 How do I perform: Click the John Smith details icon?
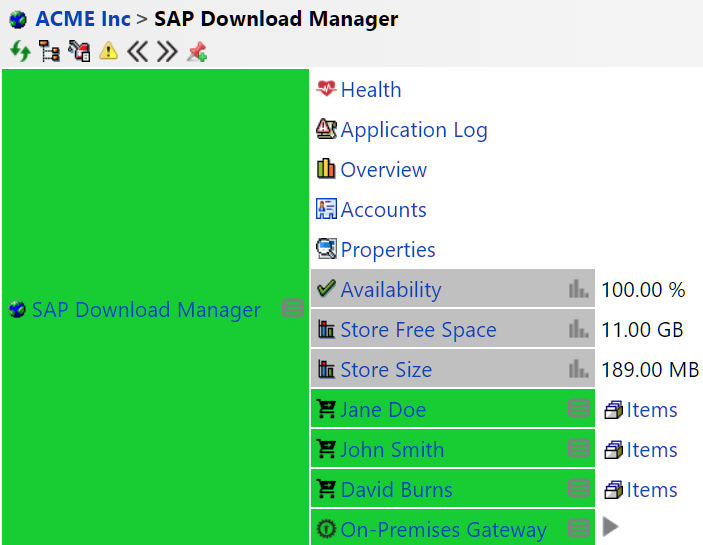coord(578,450)
